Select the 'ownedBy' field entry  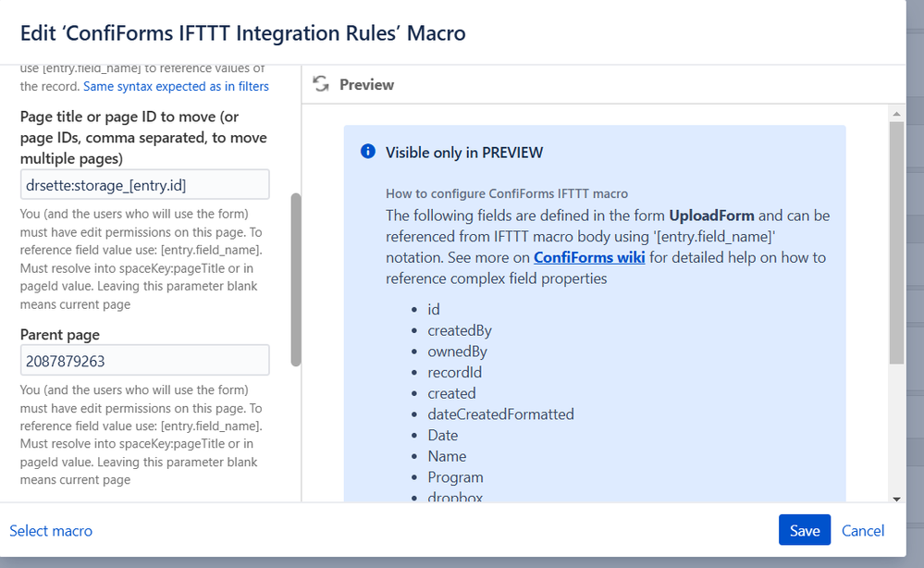[457, 352]
